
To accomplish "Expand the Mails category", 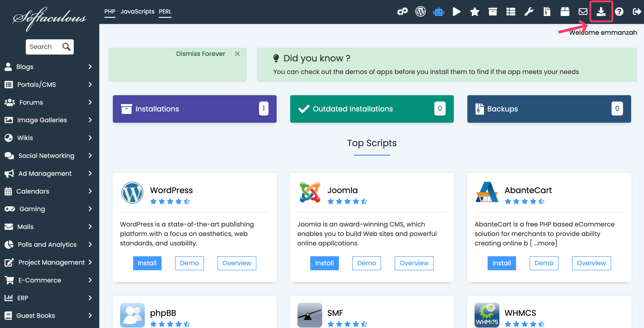I will 49,227.
